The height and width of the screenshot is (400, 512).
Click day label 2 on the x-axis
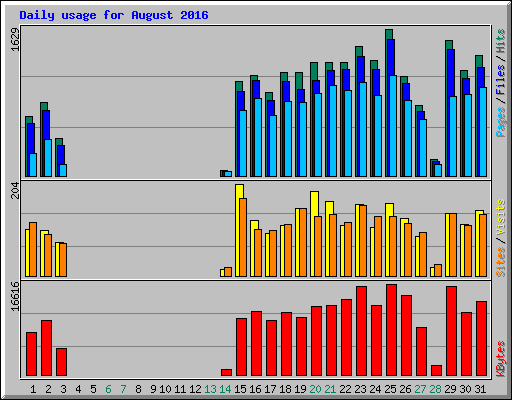48,389
